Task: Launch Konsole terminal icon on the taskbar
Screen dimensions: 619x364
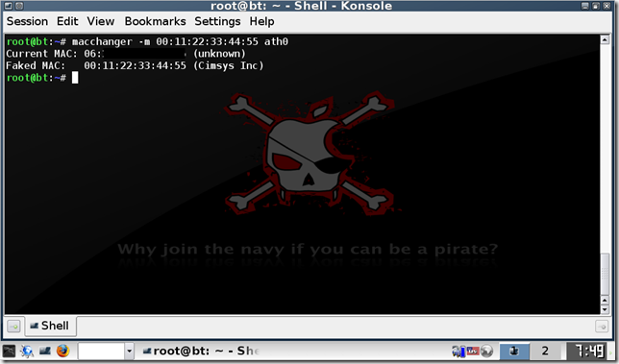Action: click(x=45, y=351)
